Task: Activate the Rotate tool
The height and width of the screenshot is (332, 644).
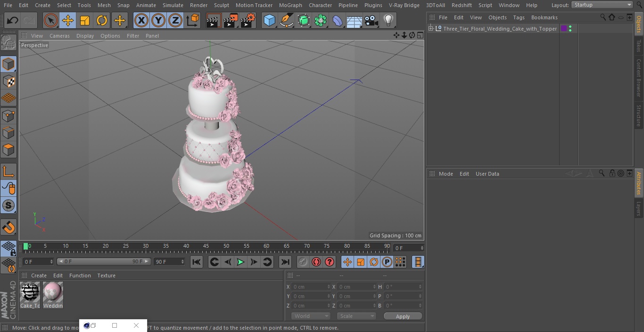Action: (x=102, y=20)
